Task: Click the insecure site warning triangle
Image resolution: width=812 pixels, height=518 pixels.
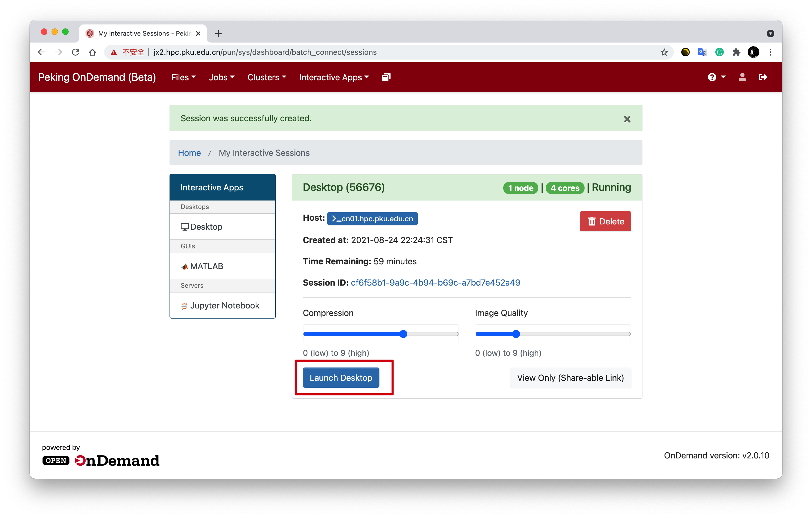Action: (114, 52)
